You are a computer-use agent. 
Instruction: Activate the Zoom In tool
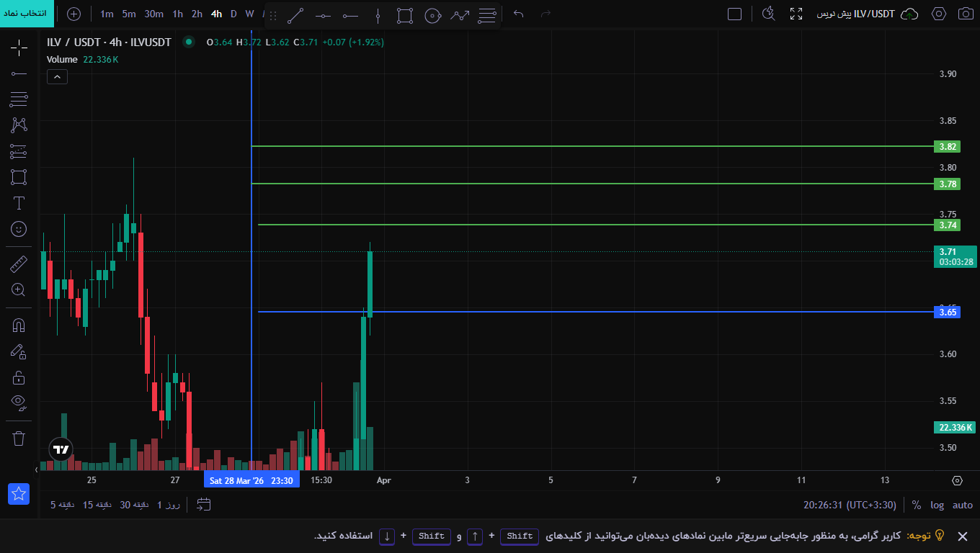[19, 290]
